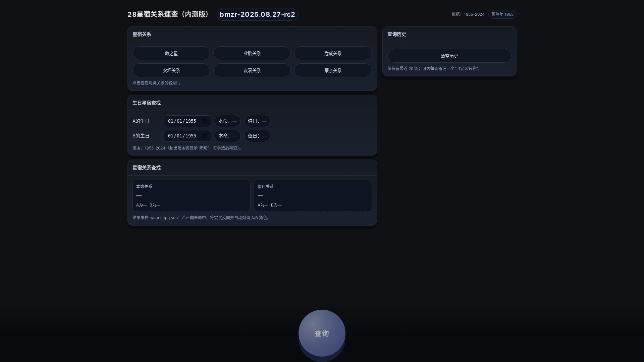Click the 生日星宿查找 panel header
This screenshot has height=362, width=644.
click(252, 103)
